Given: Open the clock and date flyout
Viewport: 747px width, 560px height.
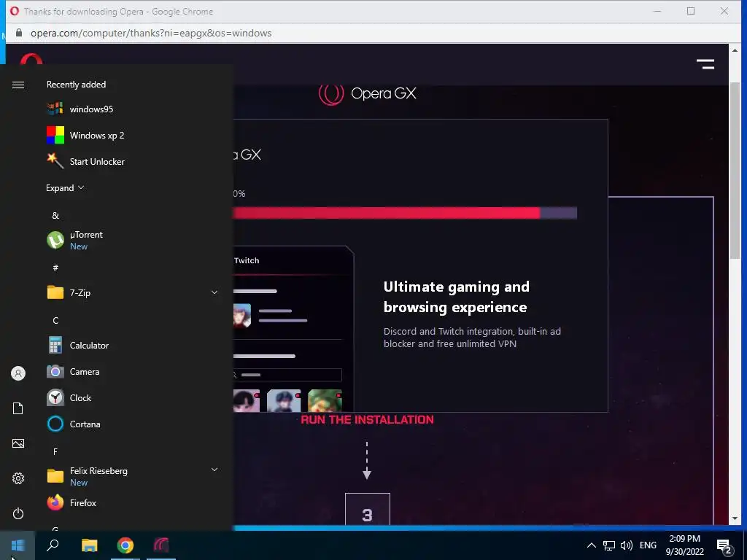Looking at the screenshot, I should pyautogui.click(x=684, y=545).
